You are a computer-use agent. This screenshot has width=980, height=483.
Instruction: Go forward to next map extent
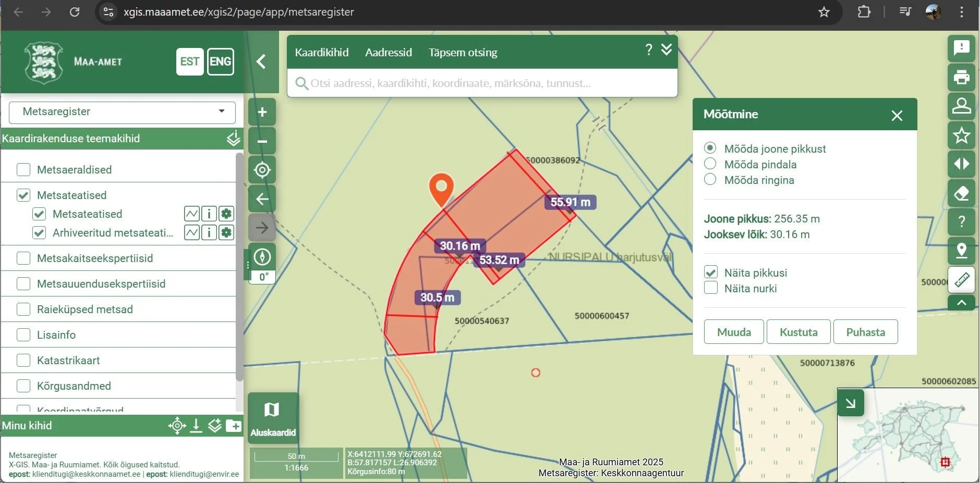pyautogui.click(x=262, y=228)
